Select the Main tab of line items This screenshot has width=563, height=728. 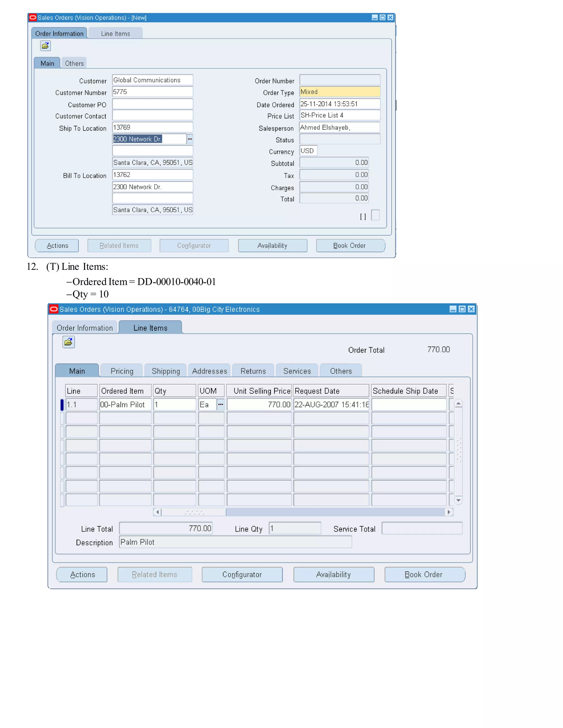tap(77, 371)
